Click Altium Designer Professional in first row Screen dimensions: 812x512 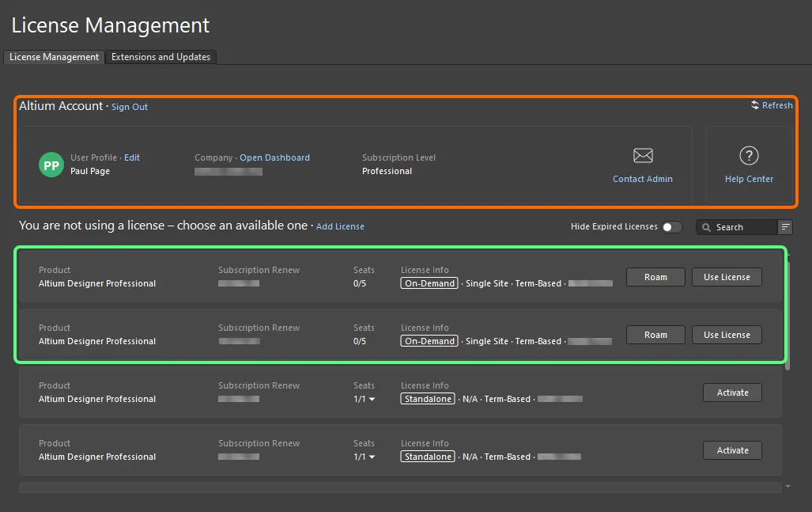(x=97, y=283)
